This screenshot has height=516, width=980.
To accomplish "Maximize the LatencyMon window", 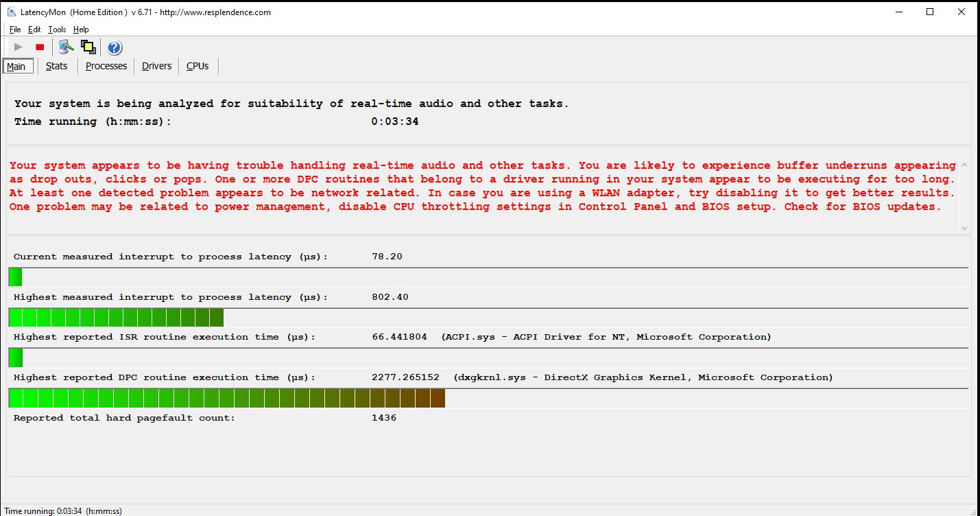I will (930, 12).
